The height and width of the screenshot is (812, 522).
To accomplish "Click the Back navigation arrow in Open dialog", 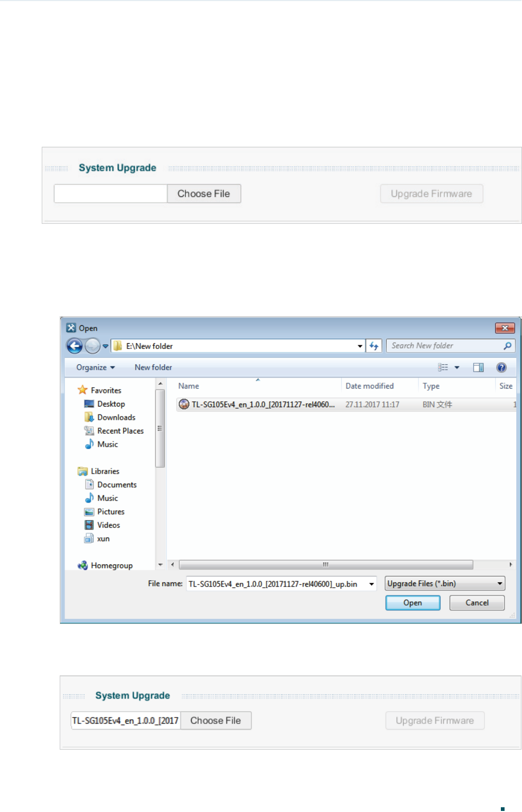I will (x=74, y=346).
